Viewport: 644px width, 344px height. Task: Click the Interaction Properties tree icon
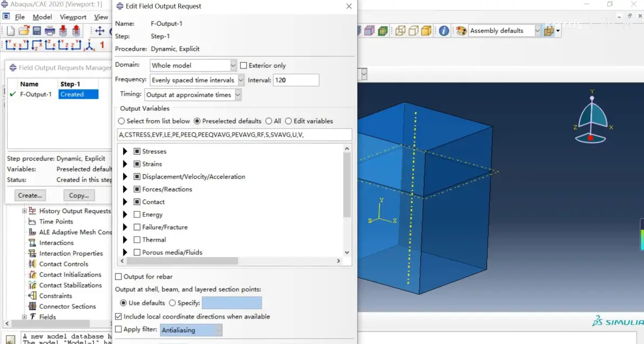32,254
